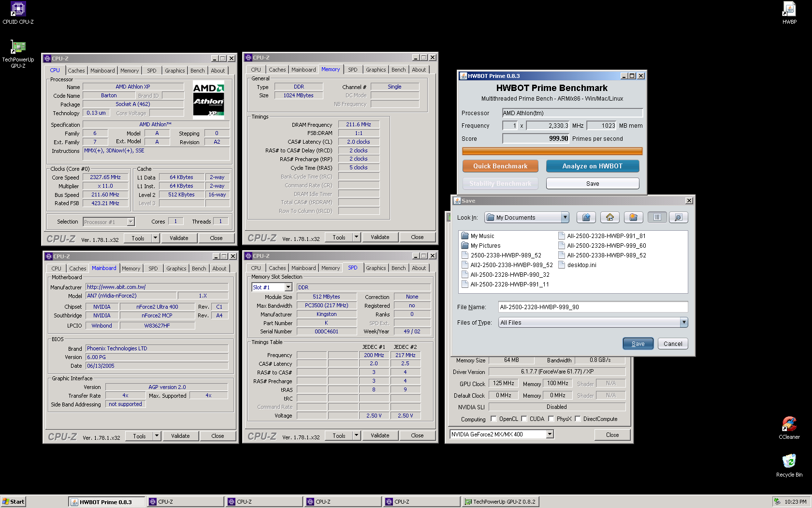
Task: Select file All-2500-2328-HWBP-991_81
Action: pyautogui.click(x=602, y=236)
